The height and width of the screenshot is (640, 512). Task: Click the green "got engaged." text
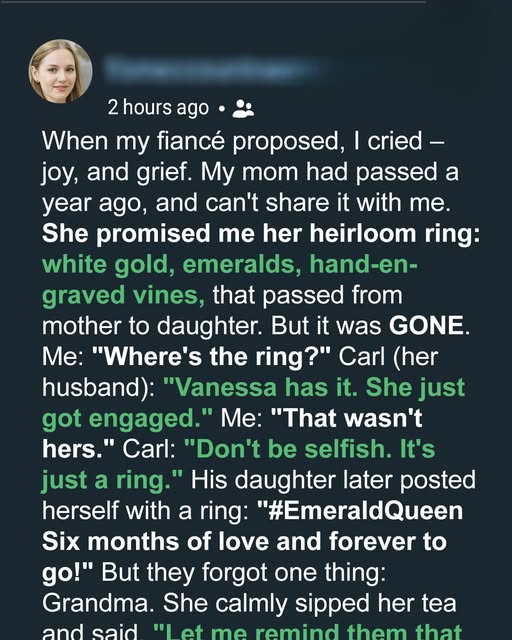coord(127,418)
